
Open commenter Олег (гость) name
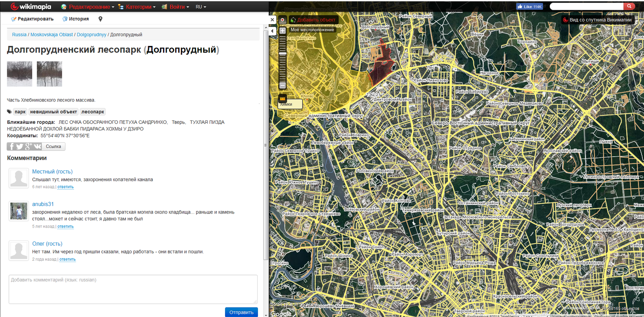point(47,244)
